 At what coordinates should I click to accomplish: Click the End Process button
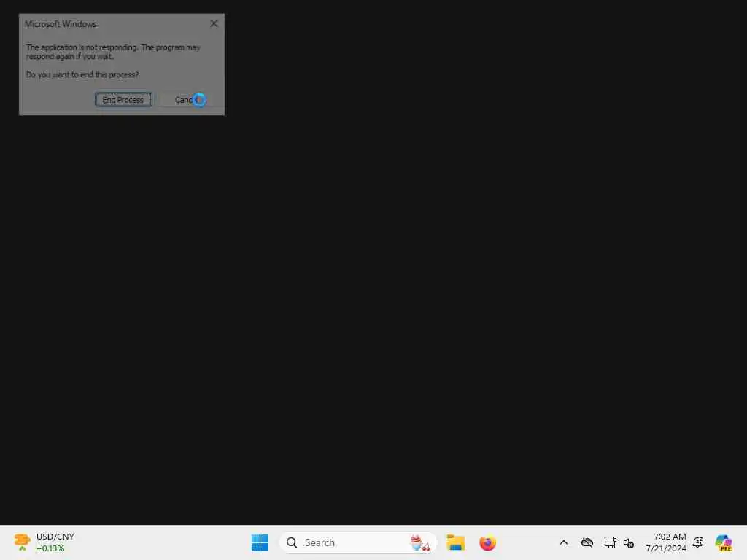tap(123, 99)
